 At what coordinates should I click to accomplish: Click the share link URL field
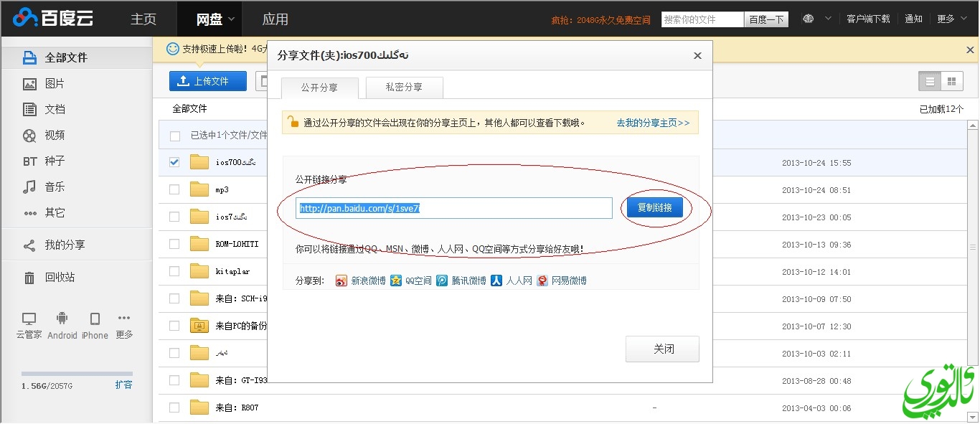click(454, 208)
